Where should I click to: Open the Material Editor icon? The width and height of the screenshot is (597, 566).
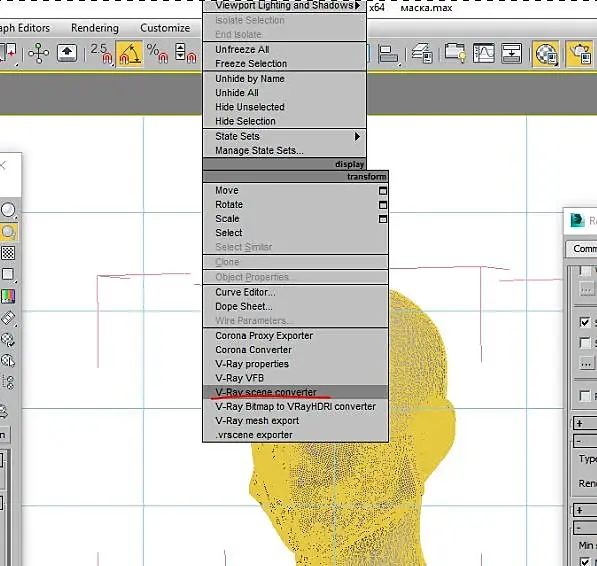545,54
